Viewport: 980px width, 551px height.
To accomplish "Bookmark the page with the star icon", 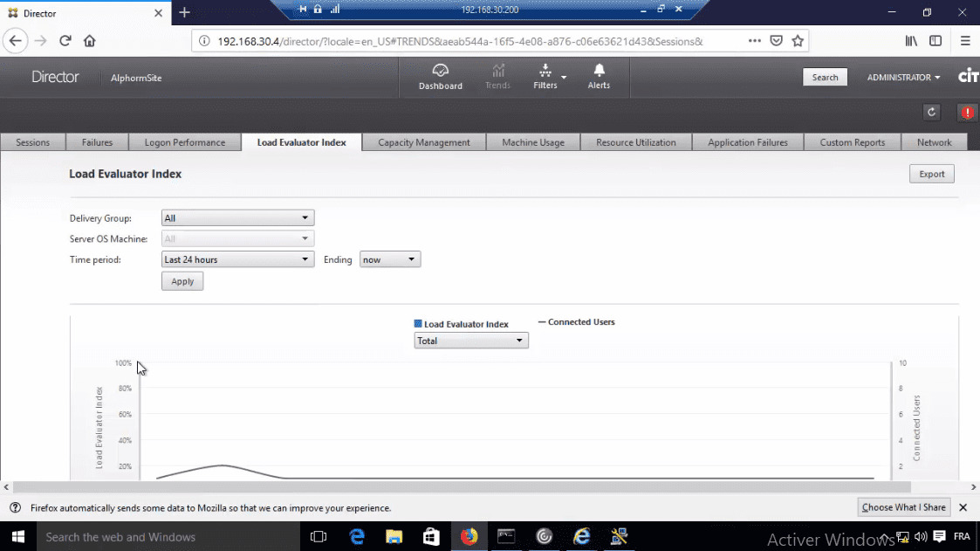I will (x=798, y=40).
